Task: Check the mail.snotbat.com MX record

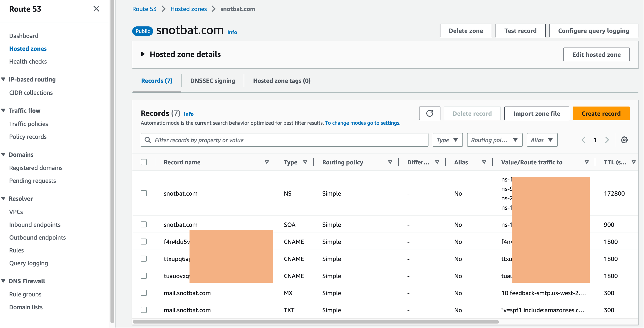Action: (144, 293)
